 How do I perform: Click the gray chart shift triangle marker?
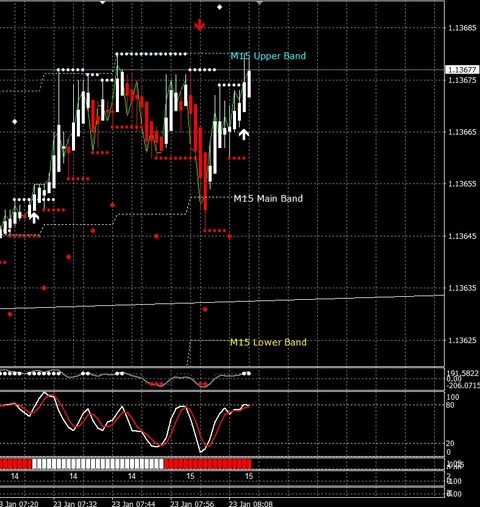pos(259,3)
